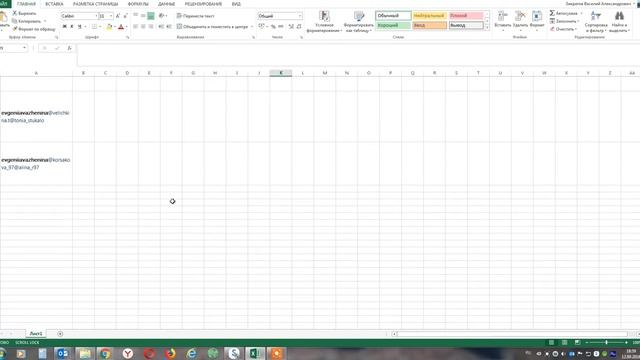Toggle top vertical alignment
This screenshot has width=640, height=360.
click(136, 16)
